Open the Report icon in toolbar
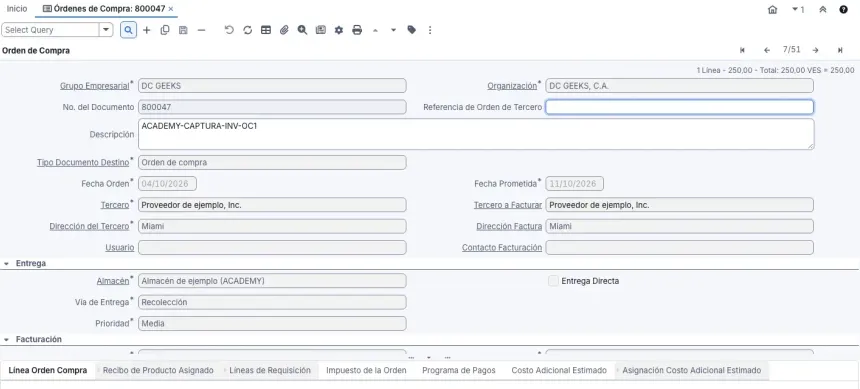The width and height of the screenshot is (860, 389). (321, 30)
